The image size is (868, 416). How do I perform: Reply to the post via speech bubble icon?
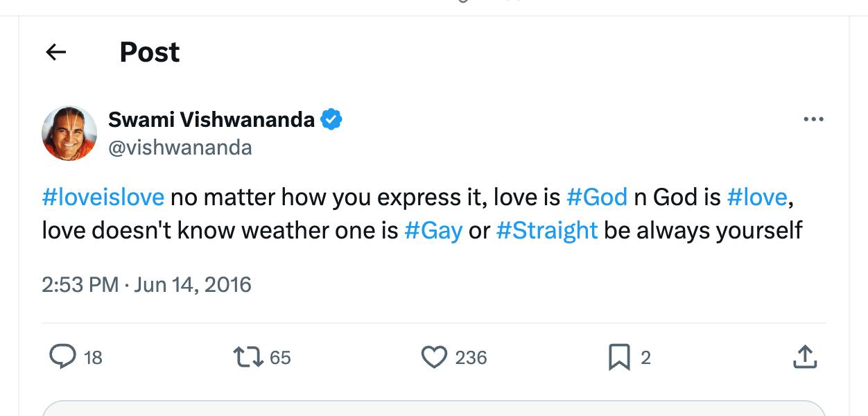63,357
